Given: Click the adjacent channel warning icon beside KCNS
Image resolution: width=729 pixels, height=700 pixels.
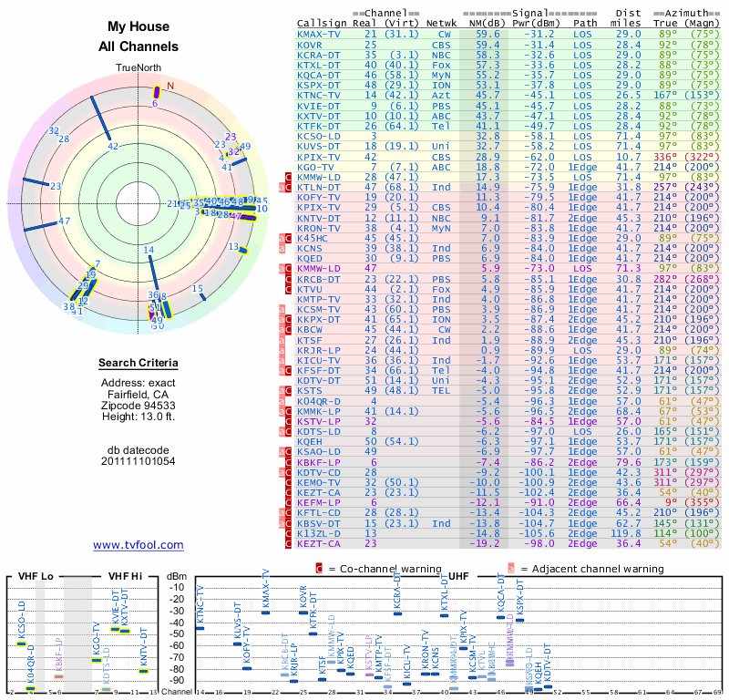Looking at the screenshot, I should pos(282,248).
